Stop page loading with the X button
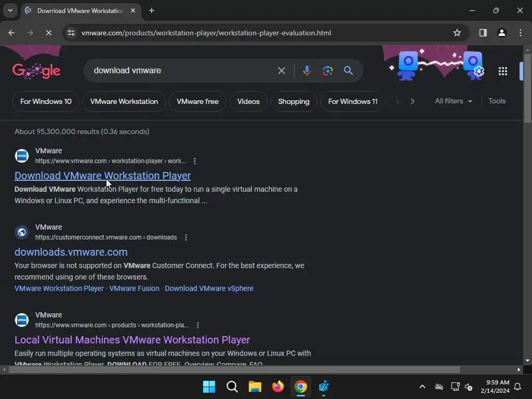The height and width of the screenshot is (399, 532). pos(48,33)
